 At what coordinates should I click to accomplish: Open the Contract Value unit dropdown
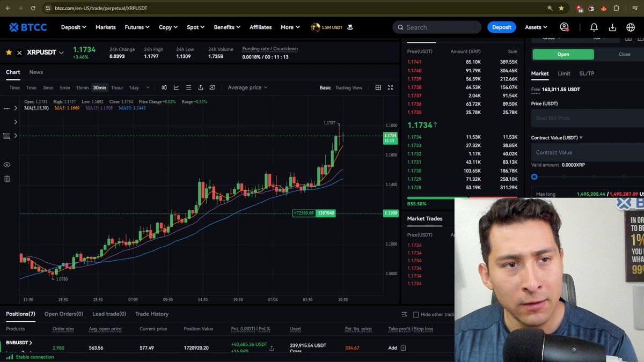click(581, 138)
